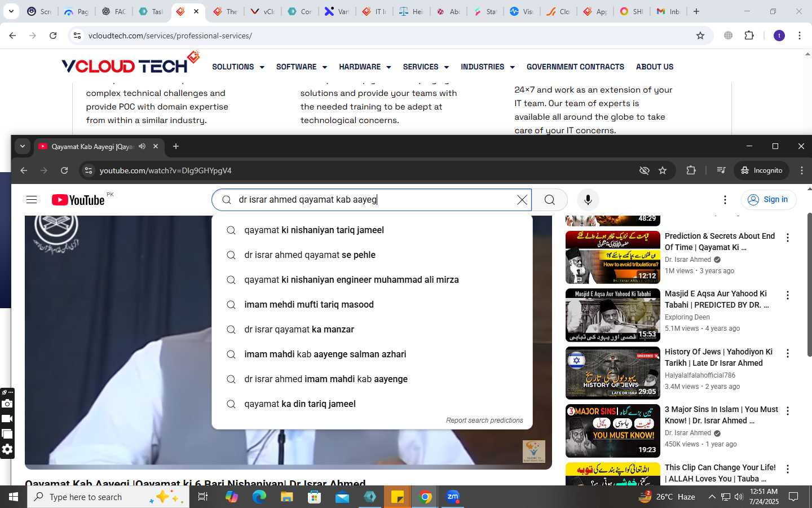Click the video record icon in side toolbar
The width and height of the screenshot is (812, 508).
click(x=7, y=419)
